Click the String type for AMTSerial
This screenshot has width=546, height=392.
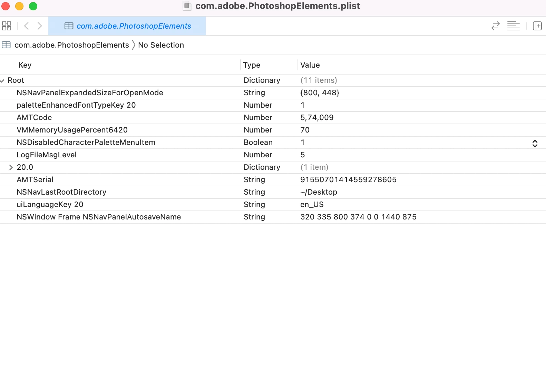(x=254, y=179)
